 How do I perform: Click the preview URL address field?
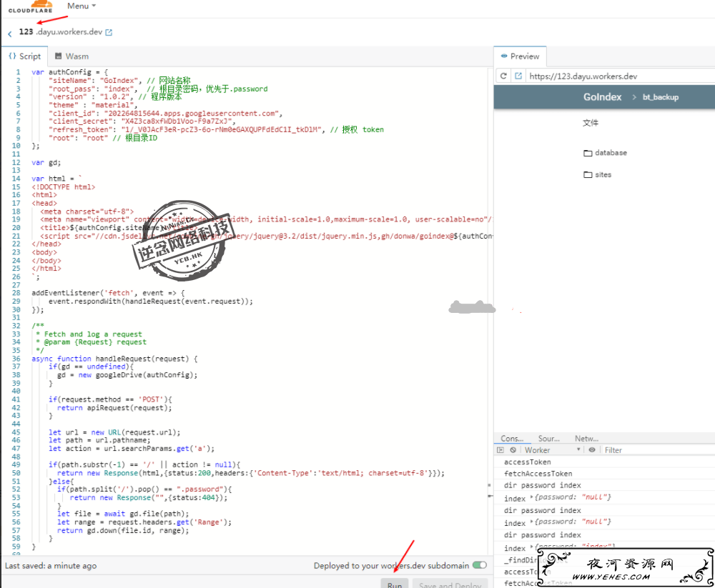(620, 76)
